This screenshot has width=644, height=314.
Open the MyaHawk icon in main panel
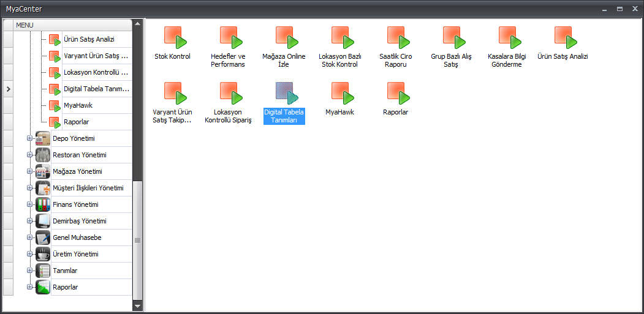point(343,93)
